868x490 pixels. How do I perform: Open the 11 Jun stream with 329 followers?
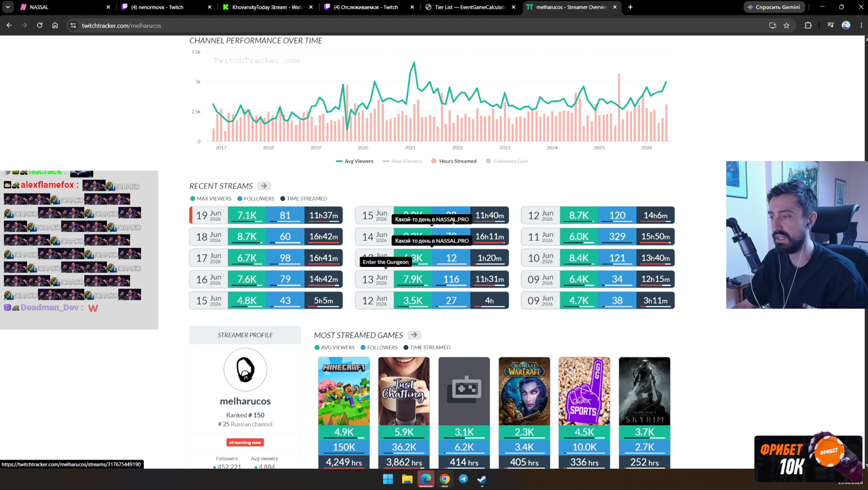click(598, 236)
